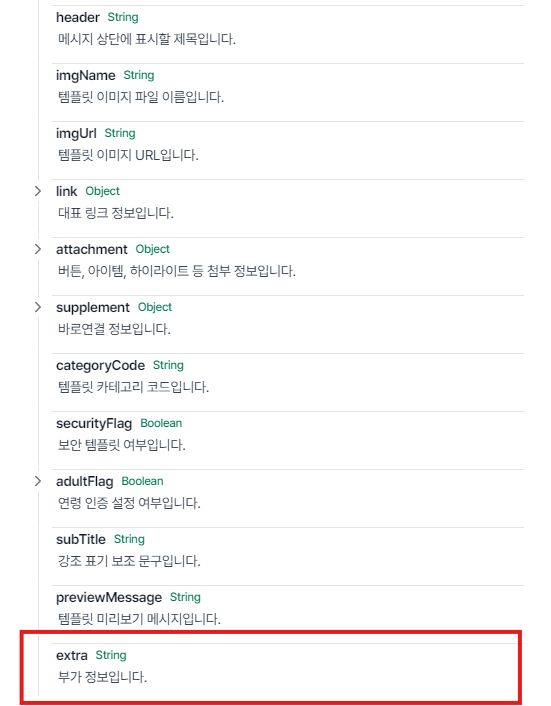This screenshot has height=706, width=551.
Task: Click the attachment field name
Action: point(92,249)
